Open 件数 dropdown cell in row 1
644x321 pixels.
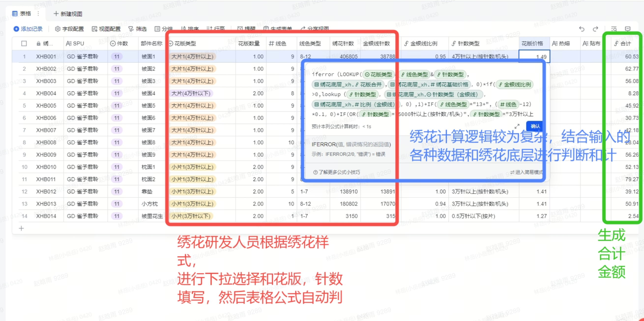[x=117, y=57]
